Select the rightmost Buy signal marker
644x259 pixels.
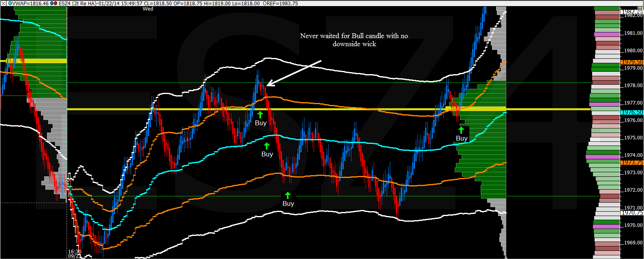tap(462, 134)
